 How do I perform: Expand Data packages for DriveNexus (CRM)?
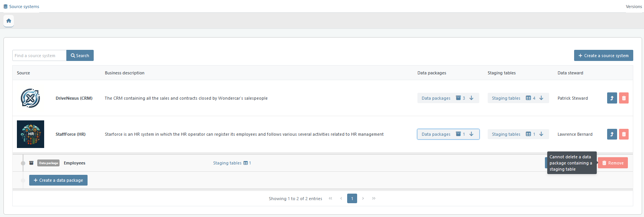[x=448, y=98]
